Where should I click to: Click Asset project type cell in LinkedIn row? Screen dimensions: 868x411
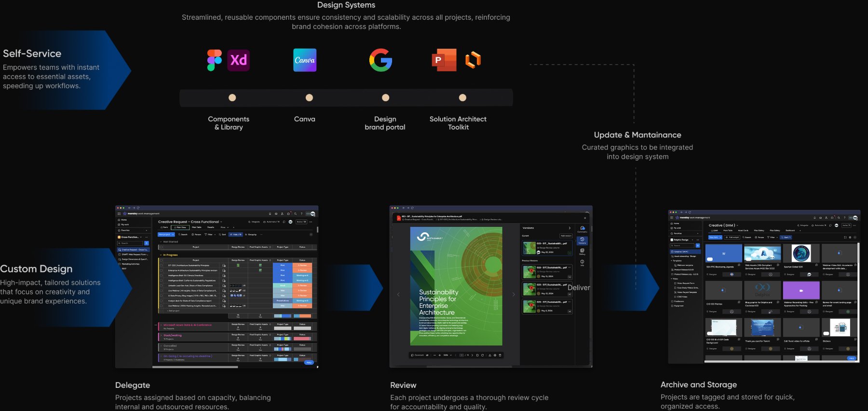[283, 286]
